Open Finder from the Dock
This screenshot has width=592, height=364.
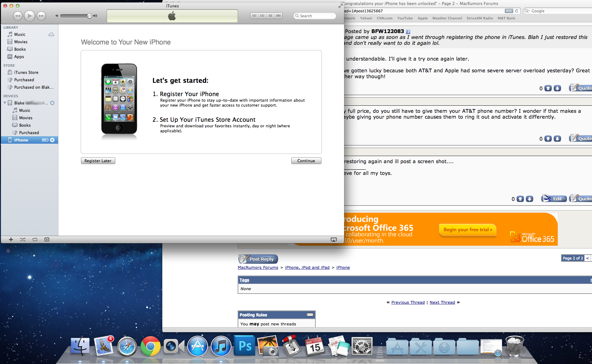80,346
